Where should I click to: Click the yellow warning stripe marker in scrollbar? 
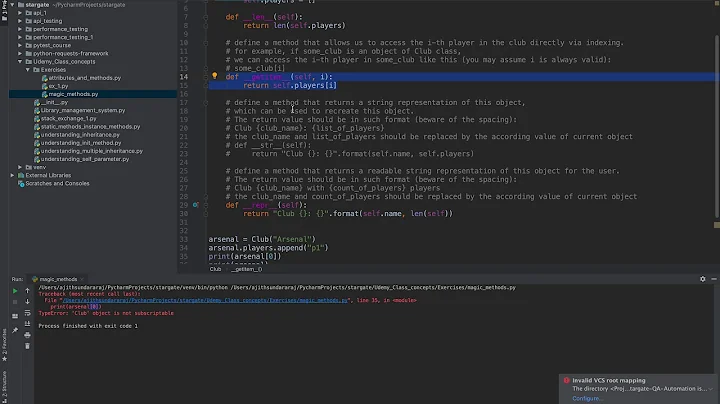click(x=716, y=225)
